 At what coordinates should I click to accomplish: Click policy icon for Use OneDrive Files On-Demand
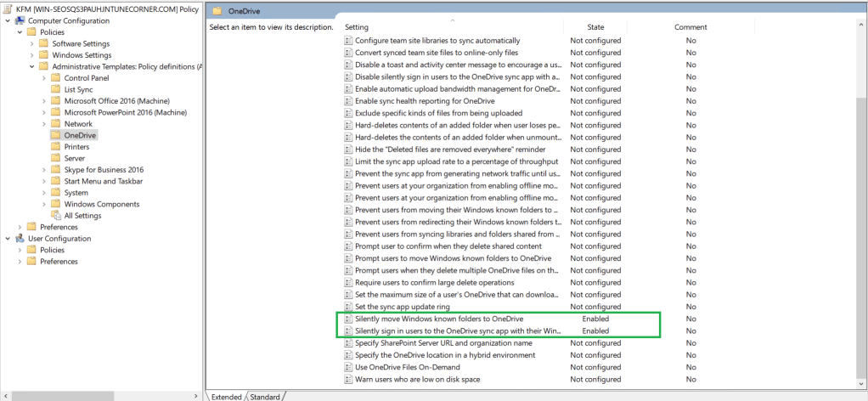[348, 367]
